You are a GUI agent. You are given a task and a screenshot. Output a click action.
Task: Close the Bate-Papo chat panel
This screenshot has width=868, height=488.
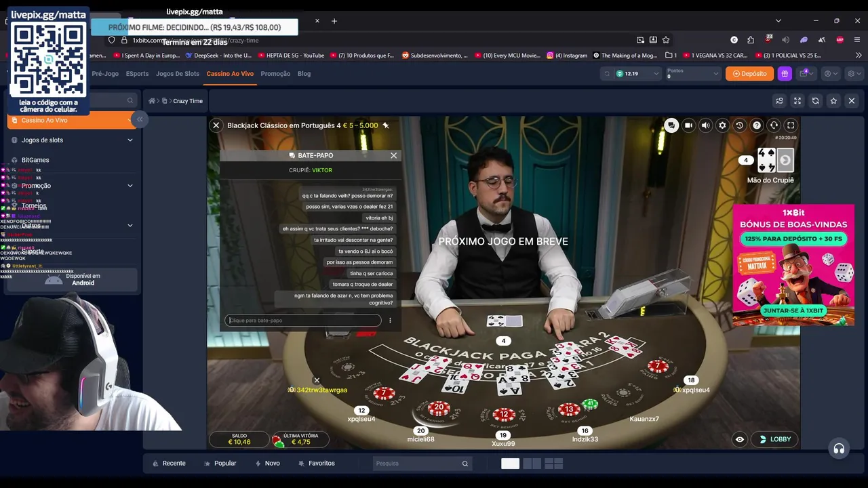click(393, 155)
